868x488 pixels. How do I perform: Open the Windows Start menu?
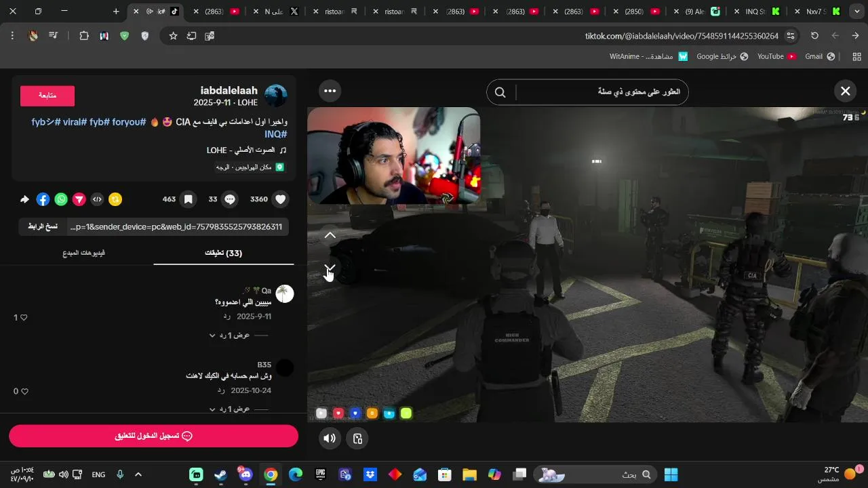671,474
